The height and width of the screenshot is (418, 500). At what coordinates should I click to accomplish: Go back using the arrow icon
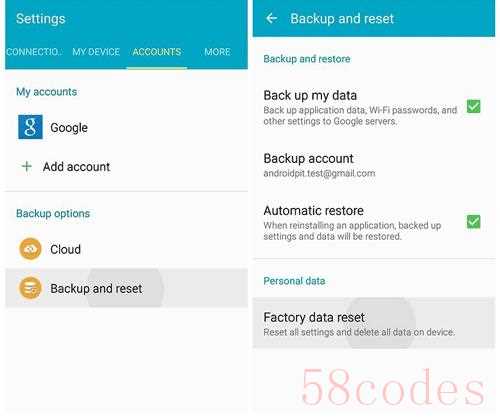[x=271, y=18]
